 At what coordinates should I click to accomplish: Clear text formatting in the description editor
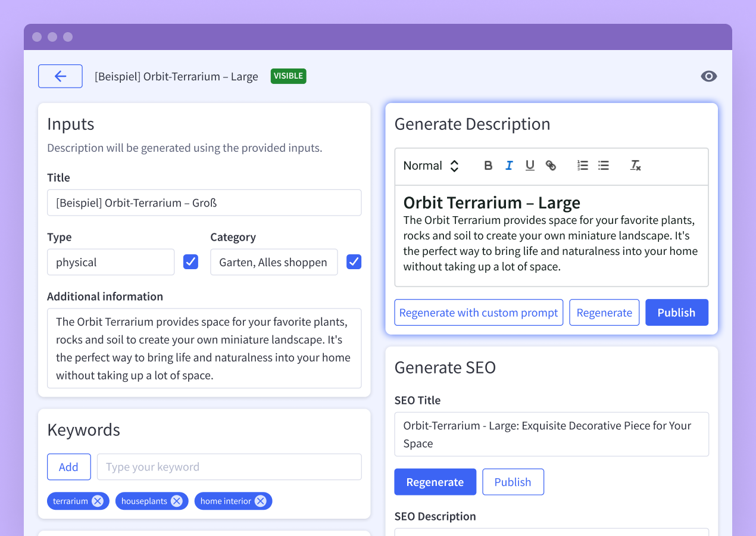(x=635, y=166)
